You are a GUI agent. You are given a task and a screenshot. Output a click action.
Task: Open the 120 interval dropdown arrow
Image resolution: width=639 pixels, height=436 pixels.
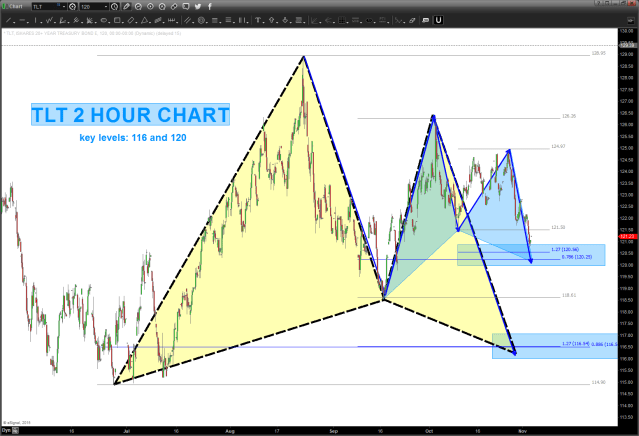click(106, 7)
